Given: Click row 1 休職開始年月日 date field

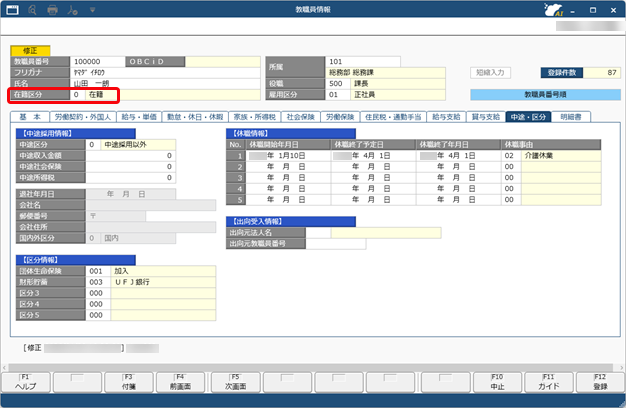Looking at the screenshot, I should coord(288,156).
